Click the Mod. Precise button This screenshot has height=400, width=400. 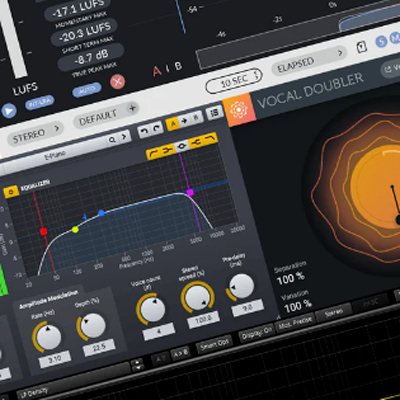(x=295, y=323)
